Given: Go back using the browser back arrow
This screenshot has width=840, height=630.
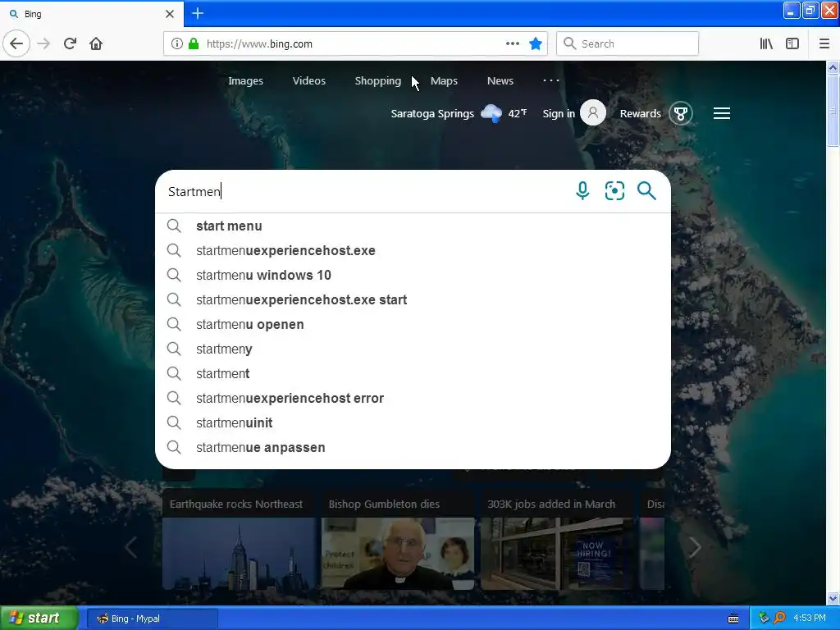Looking at the screenshot, I should pos(16,43).
